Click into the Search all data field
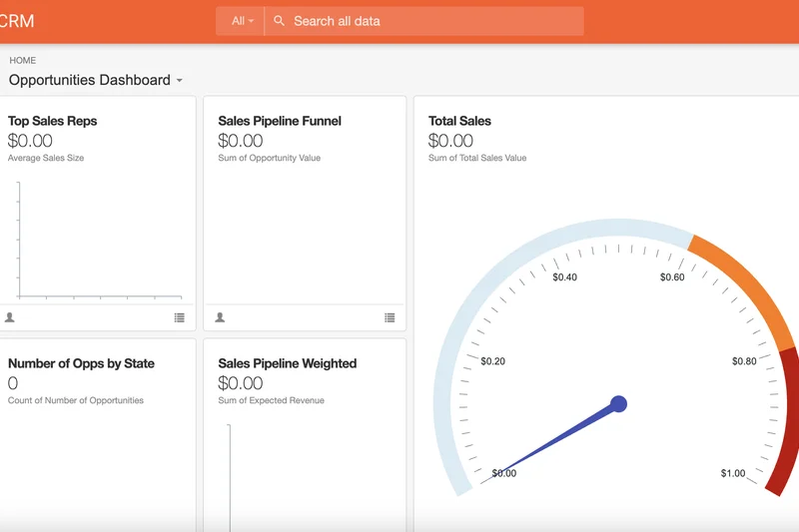This screenshot has width=799, height=532. tap(429, 21)
